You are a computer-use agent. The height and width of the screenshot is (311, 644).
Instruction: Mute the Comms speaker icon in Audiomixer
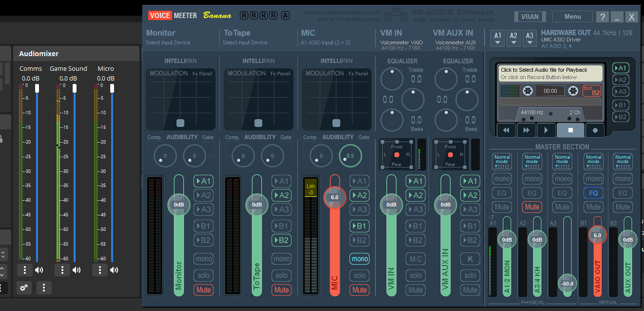click(x=39, y=270)
